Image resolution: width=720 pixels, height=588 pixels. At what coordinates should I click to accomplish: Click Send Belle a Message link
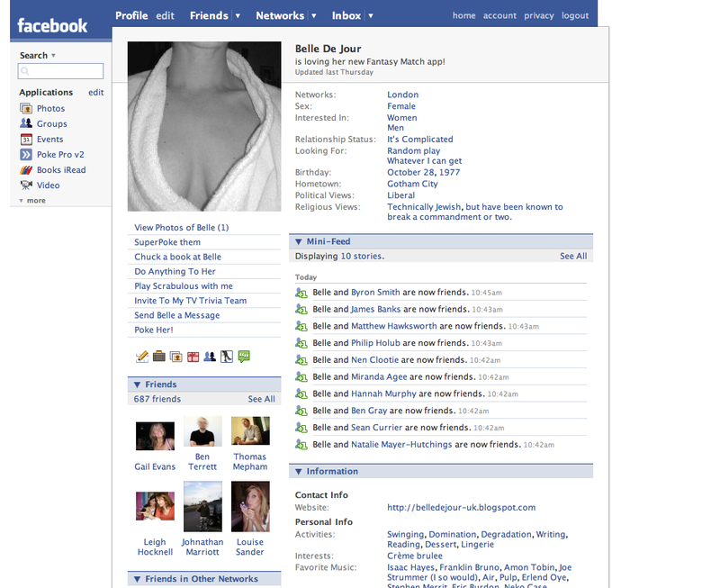point(176,315)
